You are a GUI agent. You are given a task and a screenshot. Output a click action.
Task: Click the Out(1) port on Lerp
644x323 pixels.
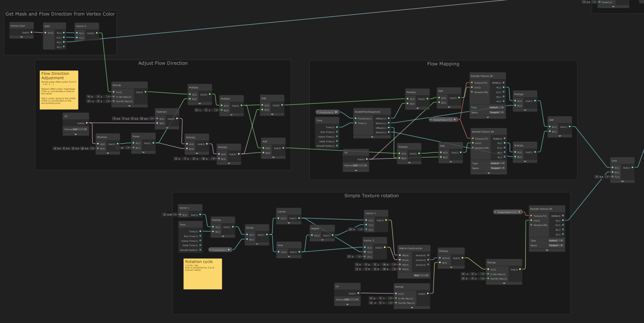pyautogui.click(x=632, y=168)
